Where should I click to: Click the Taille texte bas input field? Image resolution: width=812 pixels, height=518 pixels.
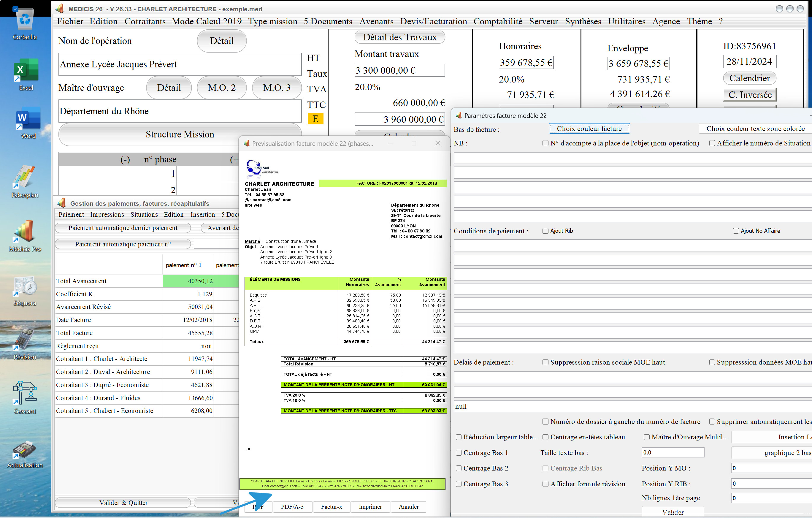tap(673, 453)
